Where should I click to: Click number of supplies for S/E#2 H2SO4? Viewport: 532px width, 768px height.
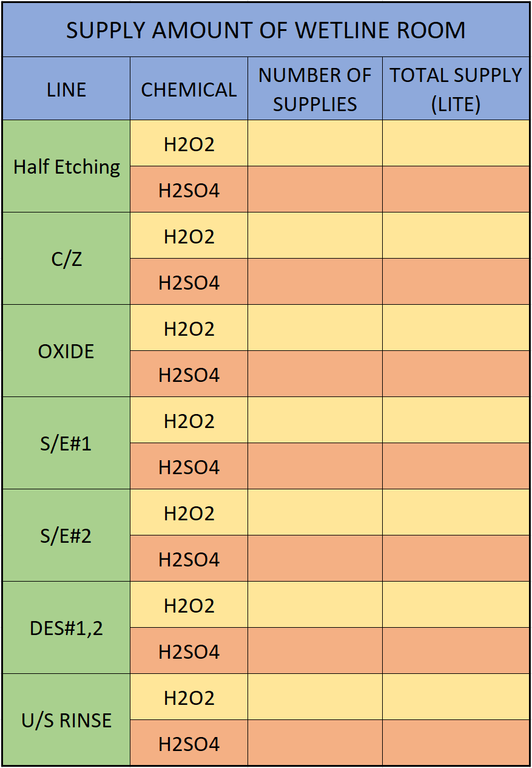[x=315, y=559]
